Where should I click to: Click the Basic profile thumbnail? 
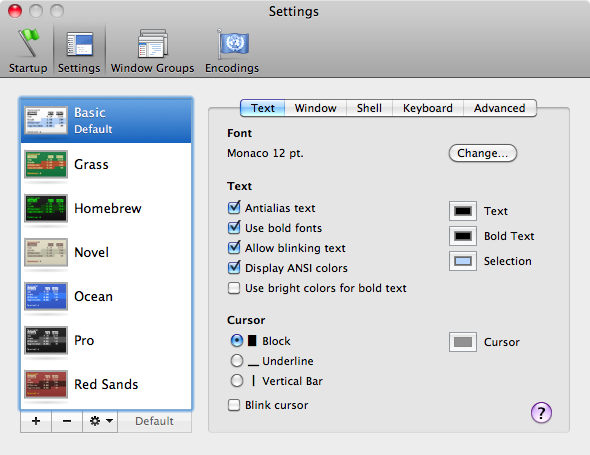(x=46, y=120)
